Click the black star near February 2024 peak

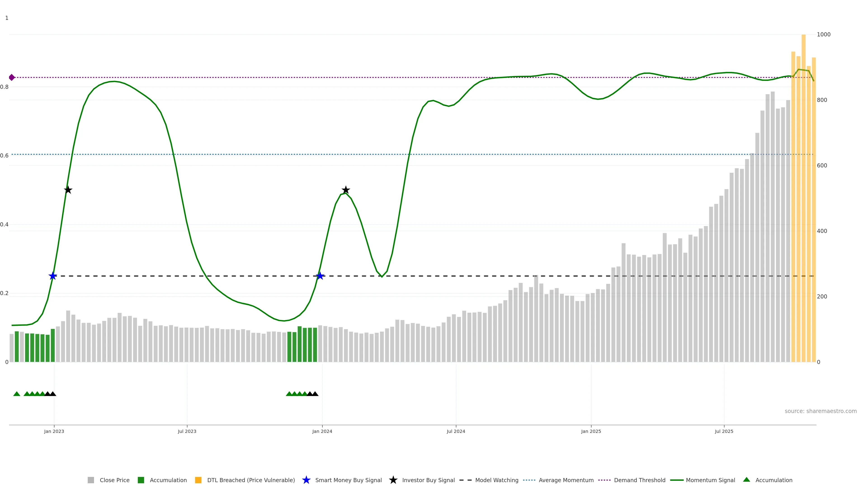346,190
